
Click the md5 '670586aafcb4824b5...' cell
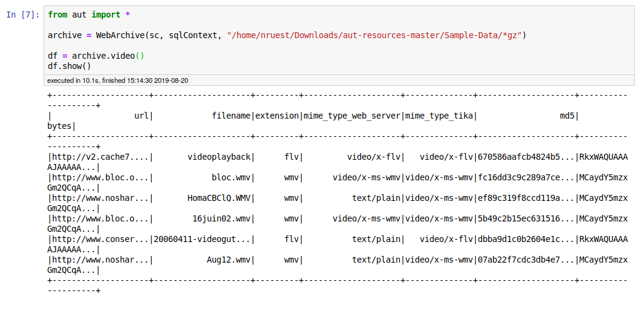tap(526, 157)
